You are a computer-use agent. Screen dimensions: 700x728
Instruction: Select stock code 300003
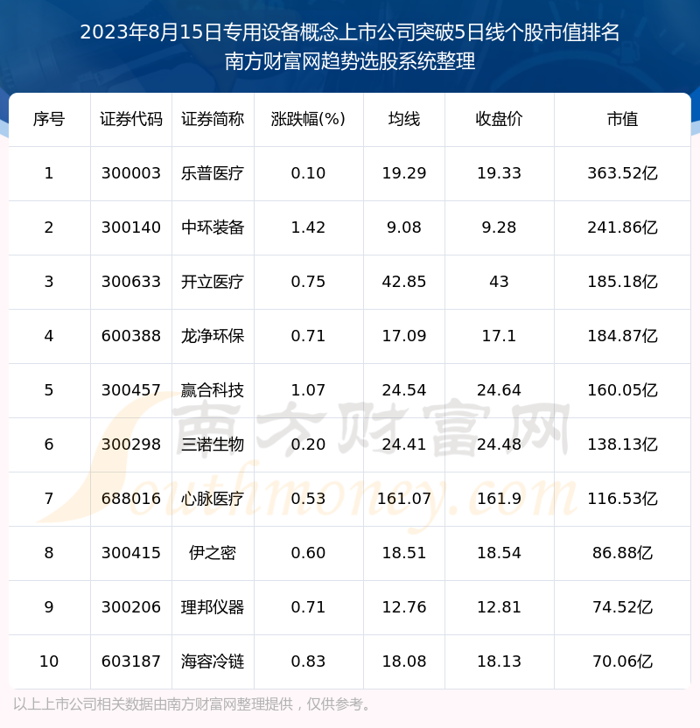131,173
